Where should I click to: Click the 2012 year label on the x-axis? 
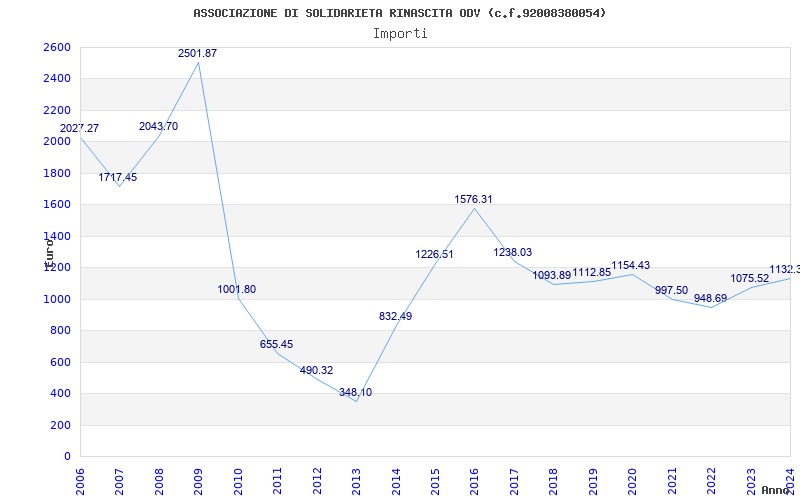point(317,482)
